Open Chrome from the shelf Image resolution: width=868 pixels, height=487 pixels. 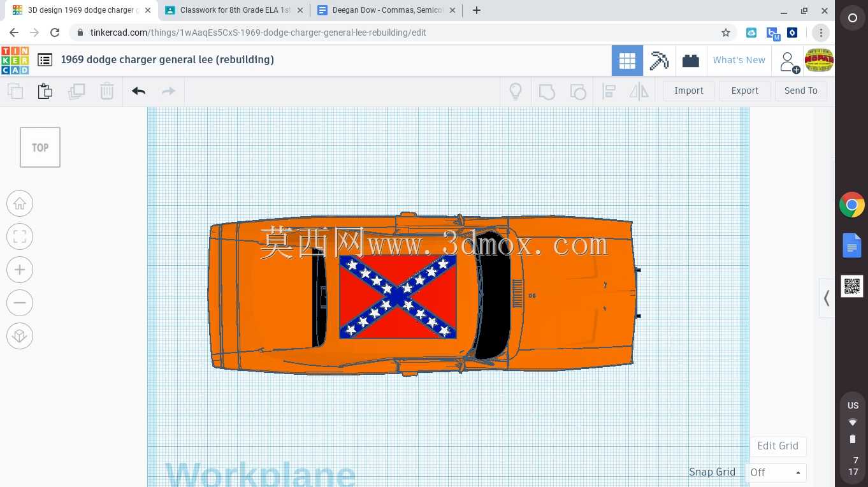[852, 205]
